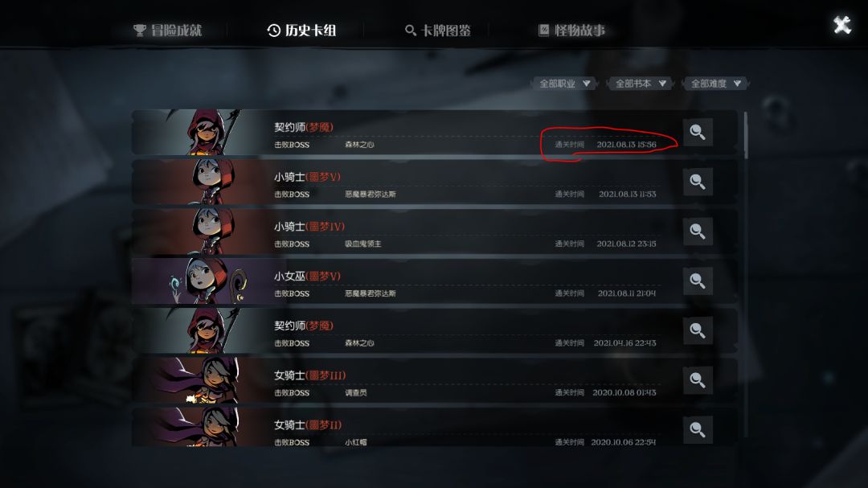
Task: Inspect the 小骑士 噩梦IV deck magnifier
Action: coord(698,232)
